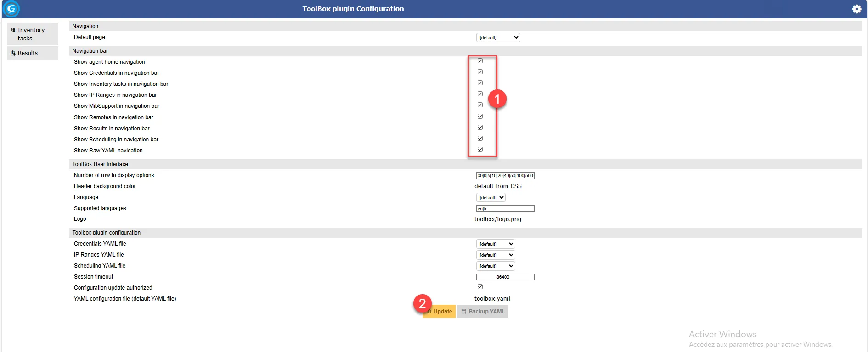The image size is (868, 352).
Task: Click the GLPI agent logo icon
Action: coord(11,9)
